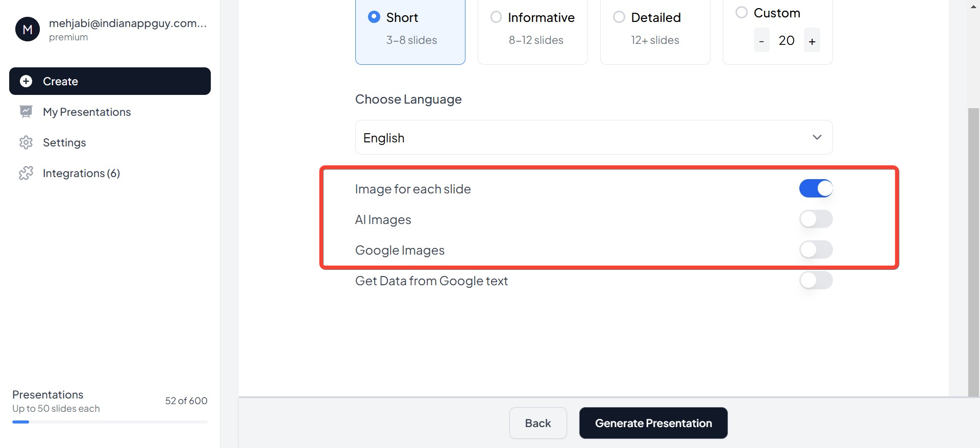
Task: Enable the AI Images toggle
Action: click(816, 219)
